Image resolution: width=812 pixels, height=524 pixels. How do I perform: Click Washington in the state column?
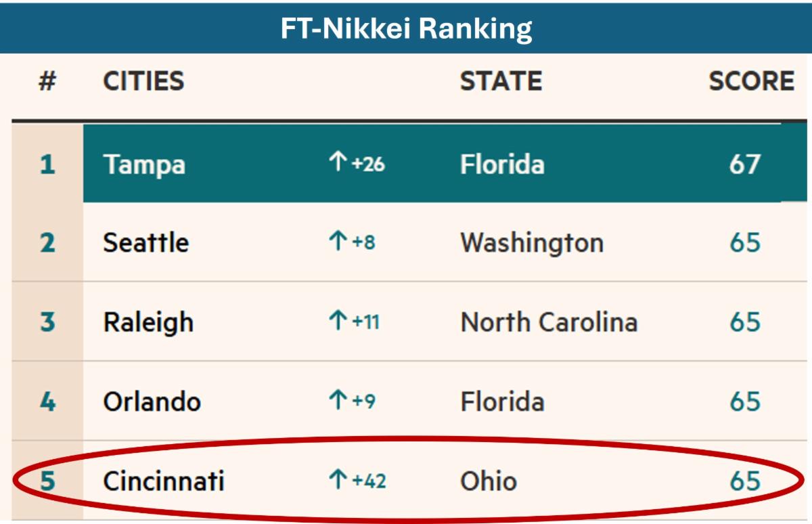pos(532,242)
